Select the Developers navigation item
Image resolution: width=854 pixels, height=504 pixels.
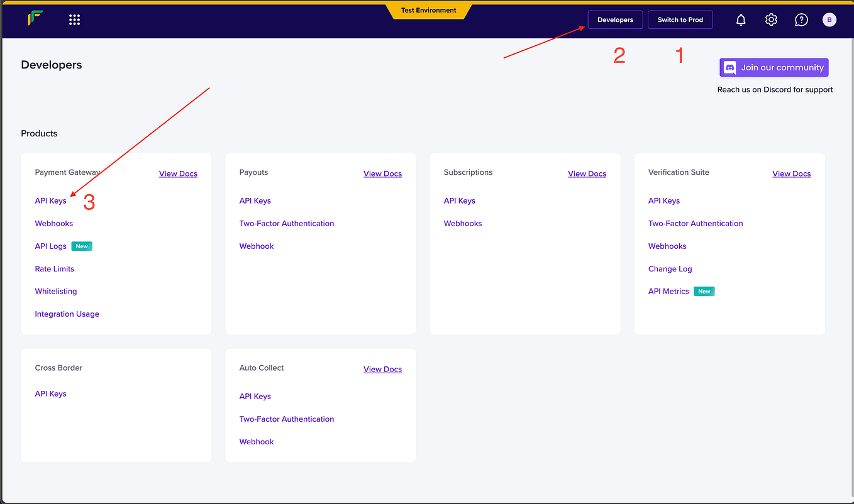(x=615, y=19)
